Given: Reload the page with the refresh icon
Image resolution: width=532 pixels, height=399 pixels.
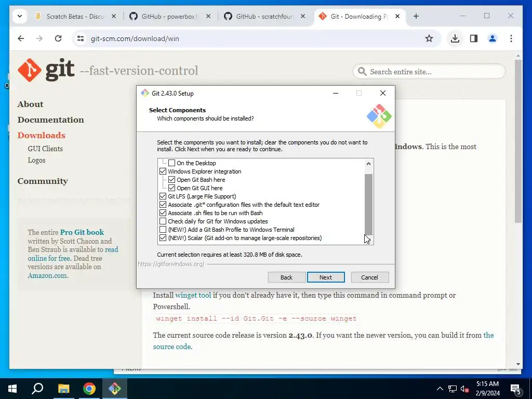Looking at the screenshot, I should 58,38.
